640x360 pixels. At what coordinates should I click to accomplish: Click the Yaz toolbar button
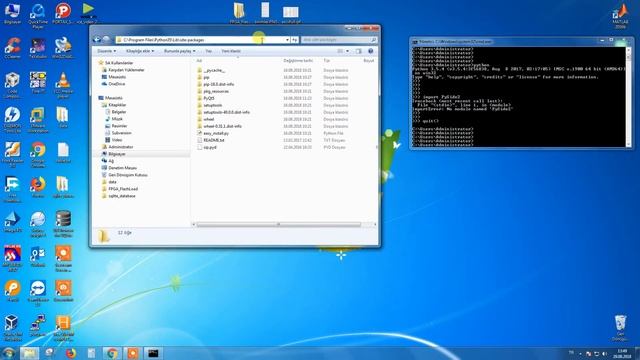coord(209,51)
